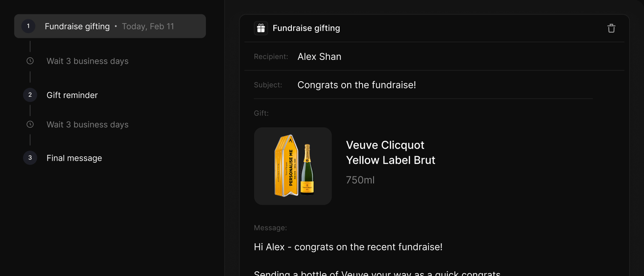Select the step 1 circle in the sidebar
This screenshot has width=644, height=276.
[x=28, y=26]
